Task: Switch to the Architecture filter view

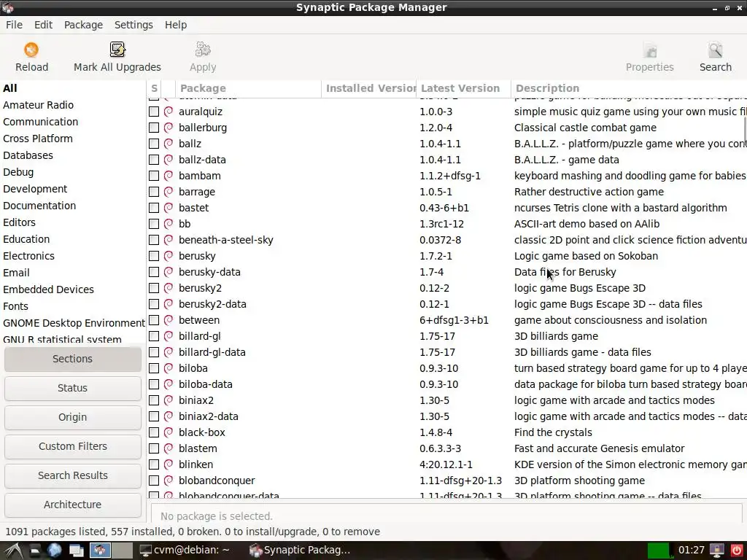Action: click(x=72, y=505)
